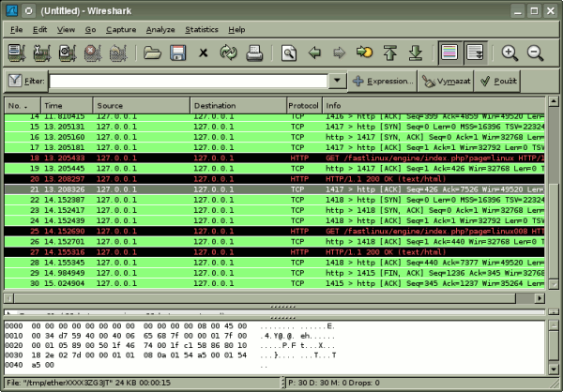
Task: Click the Wireshark fin window menu icon
Action: (11, 10)
